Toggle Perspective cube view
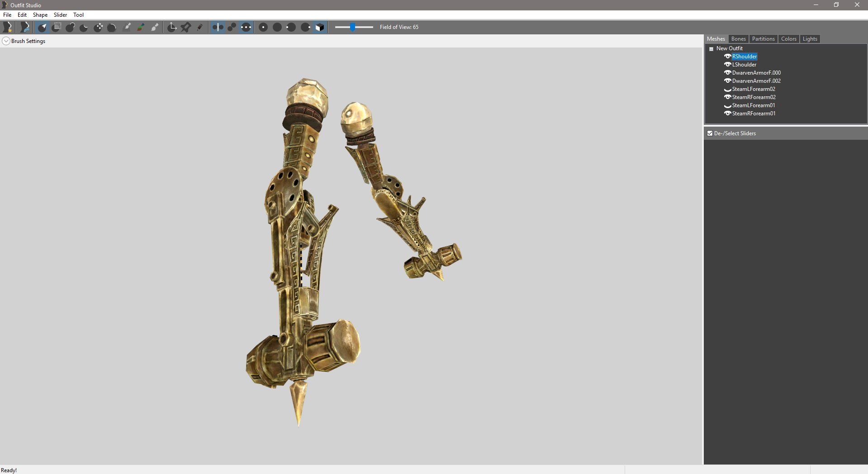The image size is (868, 474). pos(319,27)
